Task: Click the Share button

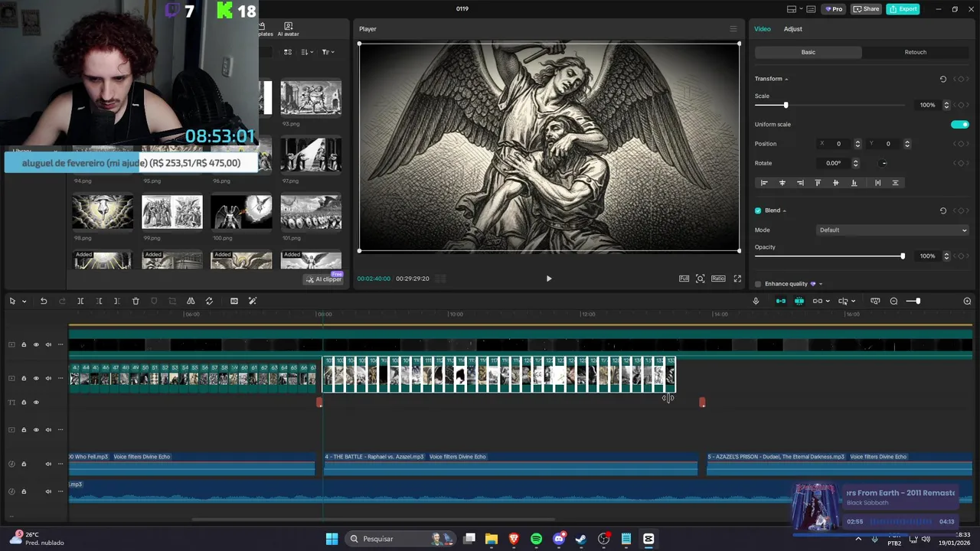Action: pyautogui.click(x=866, y=9)
